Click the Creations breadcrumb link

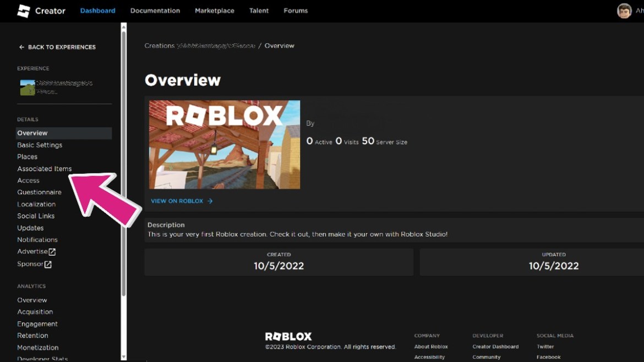pyautogui.click(x=159, y=46)
